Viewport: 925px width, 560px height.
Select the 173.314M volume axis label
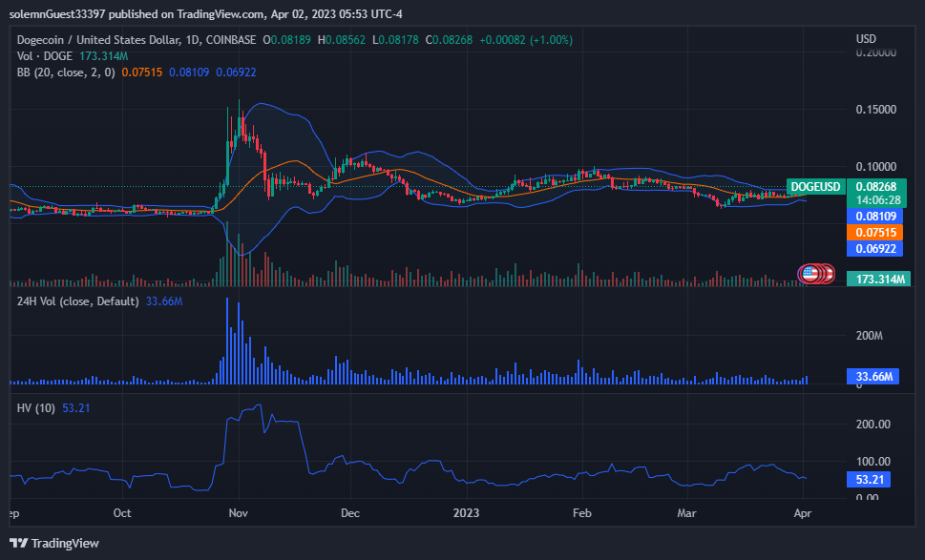click(879, 279)
